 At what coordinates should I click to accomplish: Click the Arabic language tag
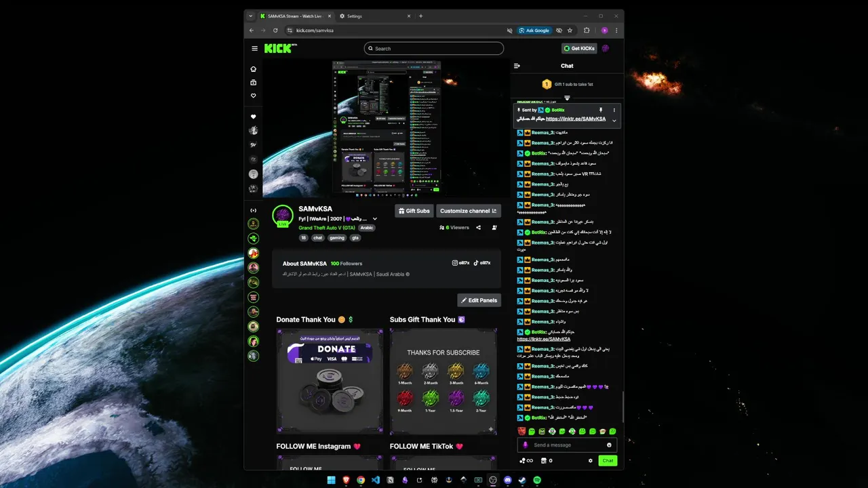(367, 228)
